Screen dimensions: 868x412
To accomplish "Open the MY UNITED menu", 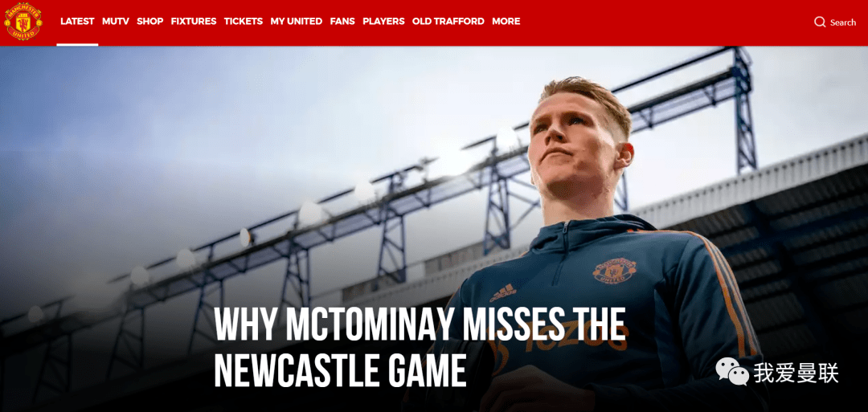I will (296, 21).
